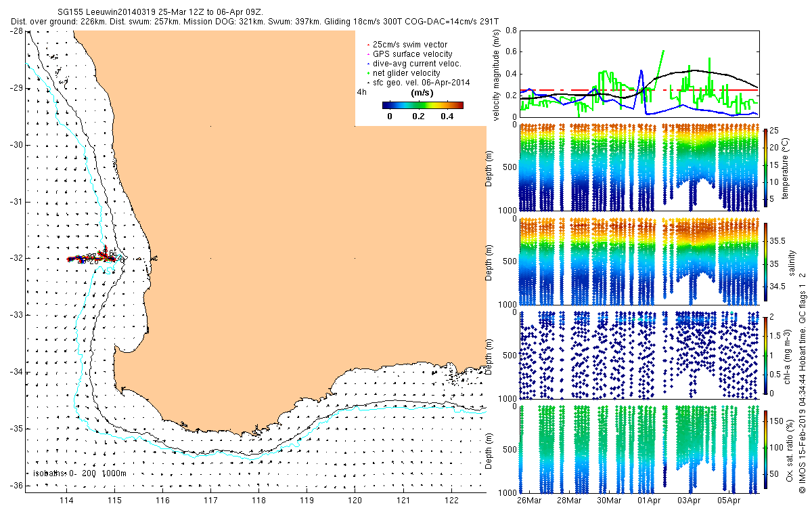This screenshot has height=508, width=812.
Task: Click the 01Apr tick label on time axis
Action: coord(649,500)
